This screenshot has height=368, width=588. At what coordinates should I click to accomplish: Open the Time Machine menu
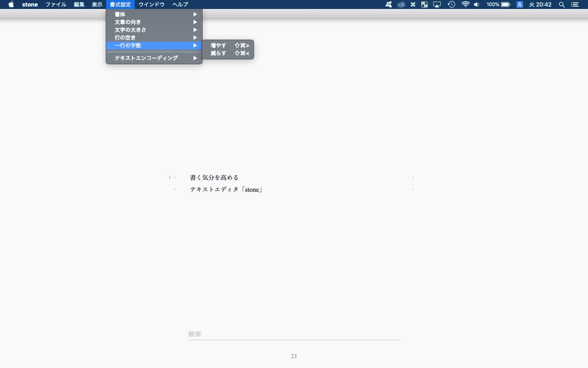coord(451,4)
